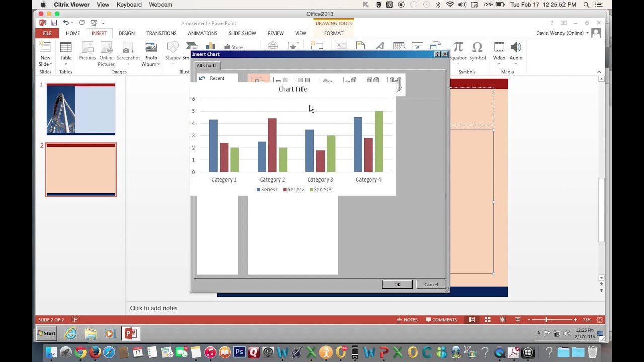Click to add notes area
The height and width of the screenshot is (362, 644).
(153, 308)
